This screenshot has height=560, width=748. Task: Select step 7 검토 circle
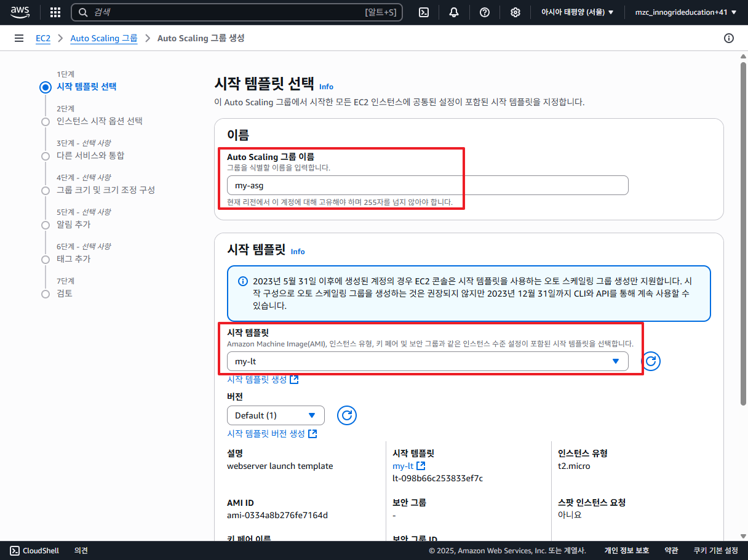(45, 294)
